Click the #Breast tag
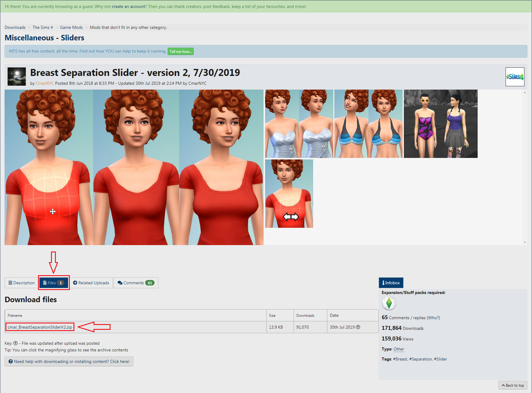The width and height of the screenshot is (532, 393). pos(400,359)
